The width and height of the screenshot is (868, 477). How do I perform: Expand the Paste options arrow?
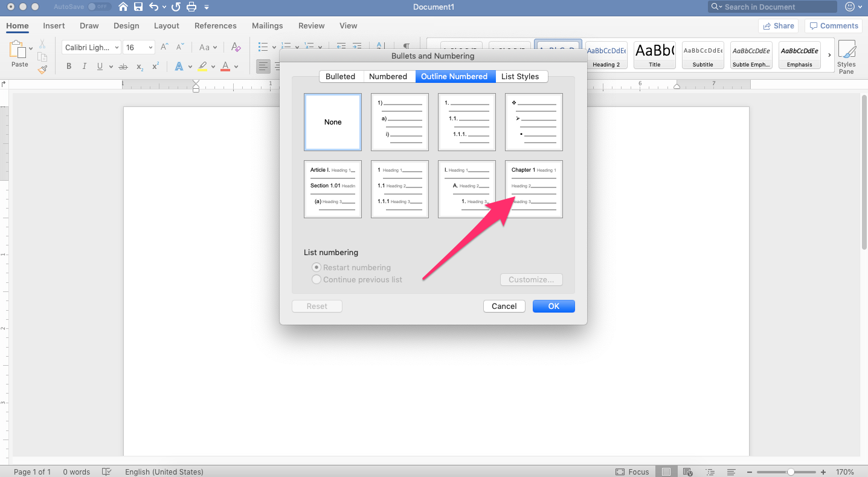pos(31,47)
